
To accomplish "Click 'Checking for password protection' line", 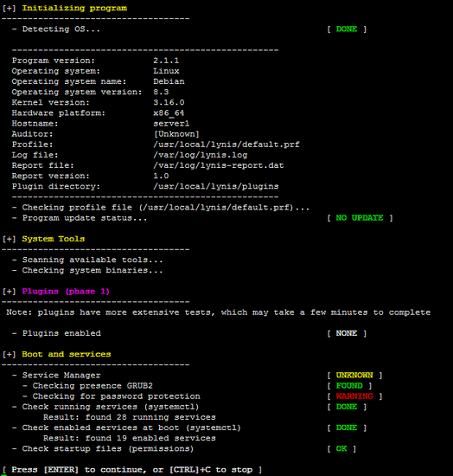I will click(x=112, y=396).
